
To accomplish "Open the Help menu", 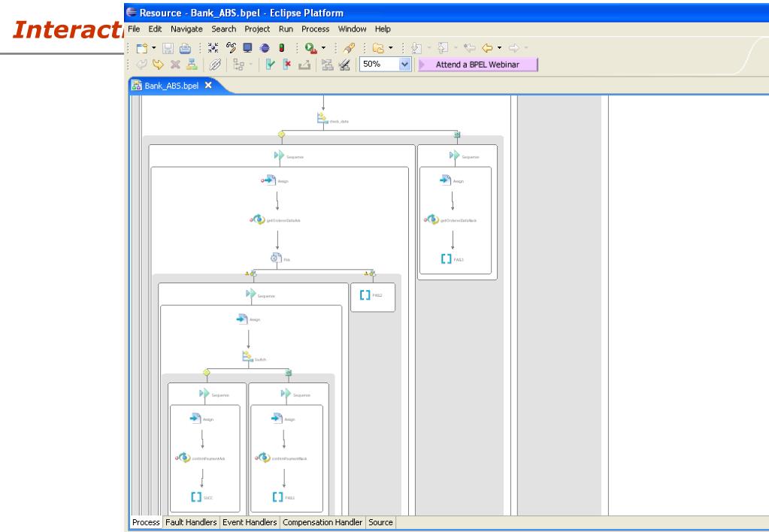I will pyautogui.click(x=383, y=29).
